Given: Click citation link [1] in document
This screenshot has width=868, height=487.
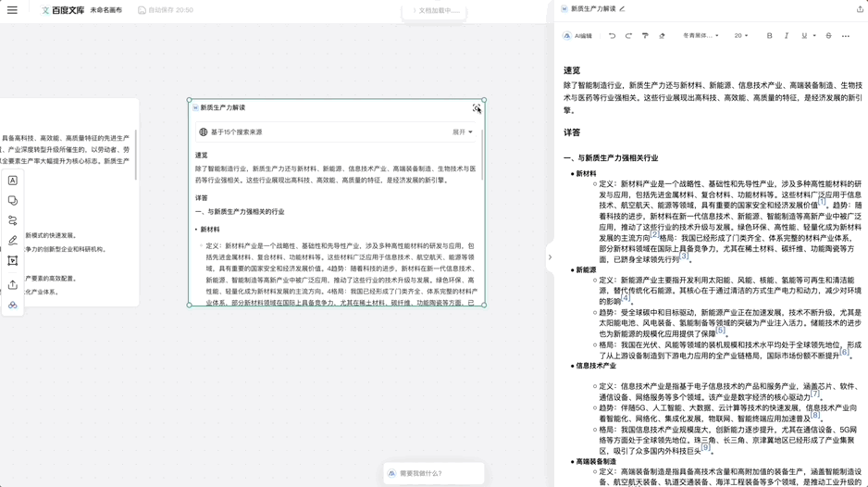Looking at the screenshot, I should pos(821,202).
